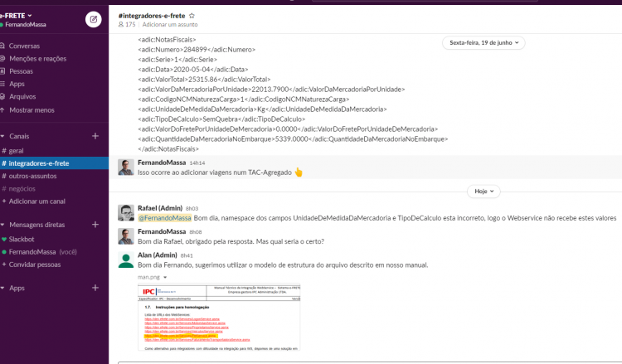
Task: Open Conversas in sidebar
Action: click(x=24, y=46)
